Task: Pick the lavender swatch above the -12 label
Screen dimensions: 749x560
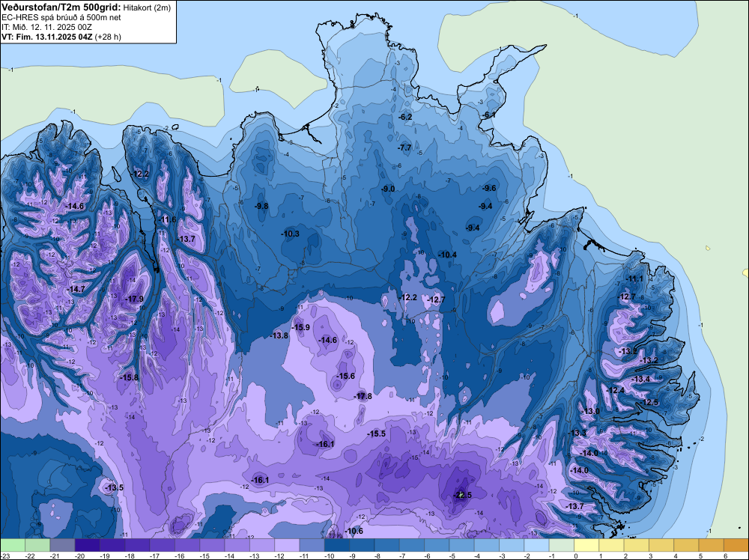Action: [x=287, y=545]
